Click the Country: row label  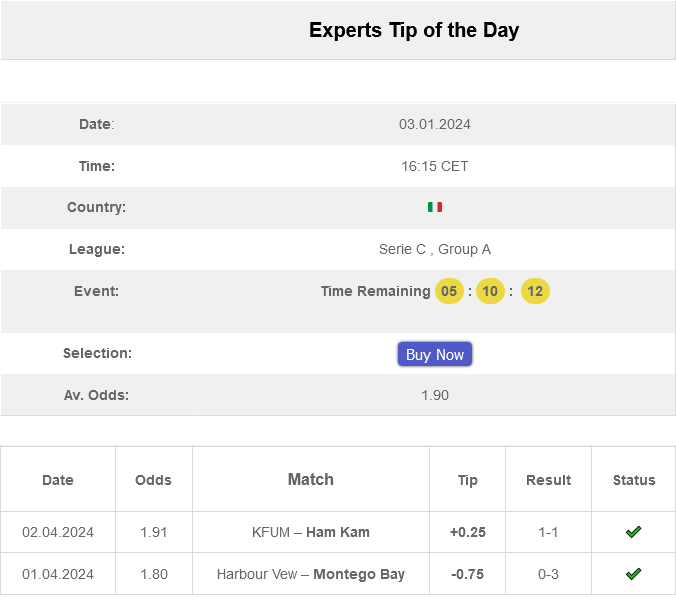[x=97, y=207]
